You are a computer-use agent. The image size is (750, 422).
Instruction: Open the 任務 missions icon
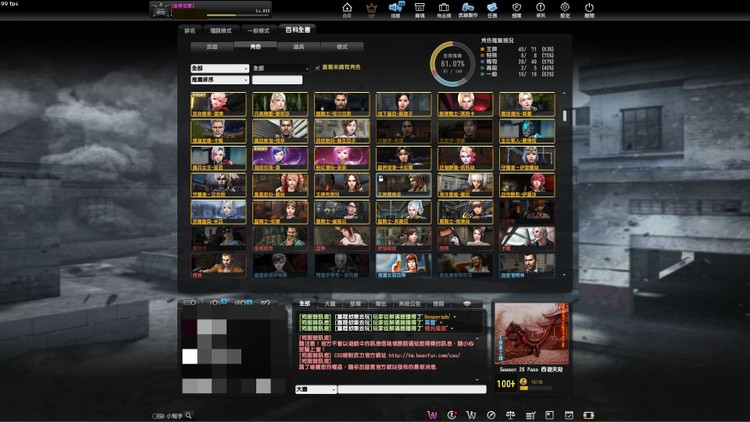(492, 10)
